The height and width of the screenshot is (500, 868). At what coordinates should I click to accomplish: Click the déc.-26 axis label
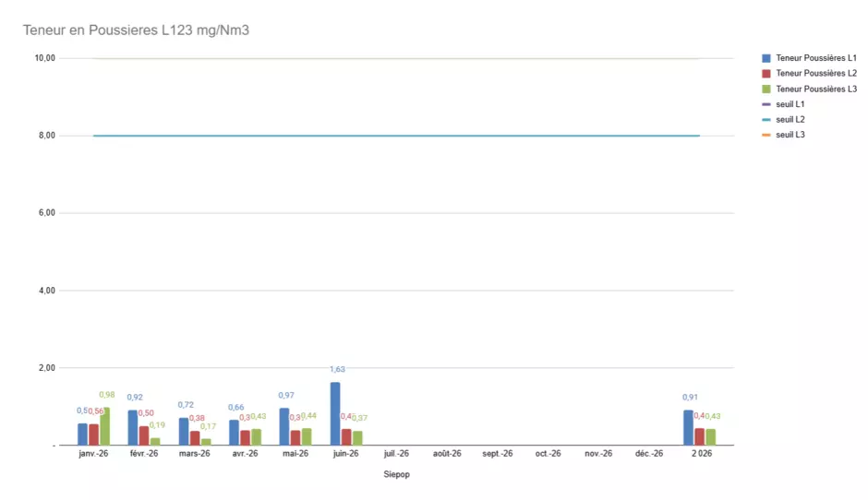[x=649, y=454]
